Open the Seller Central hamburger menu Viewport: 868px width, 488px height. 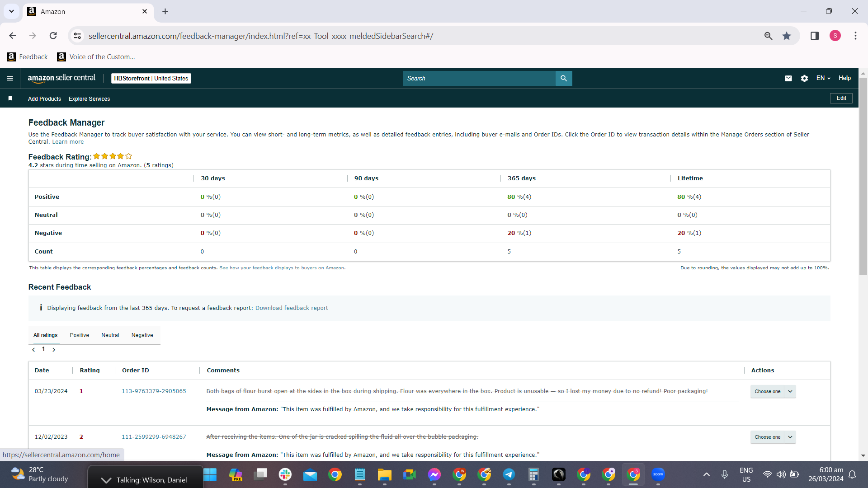click(10, 78)
